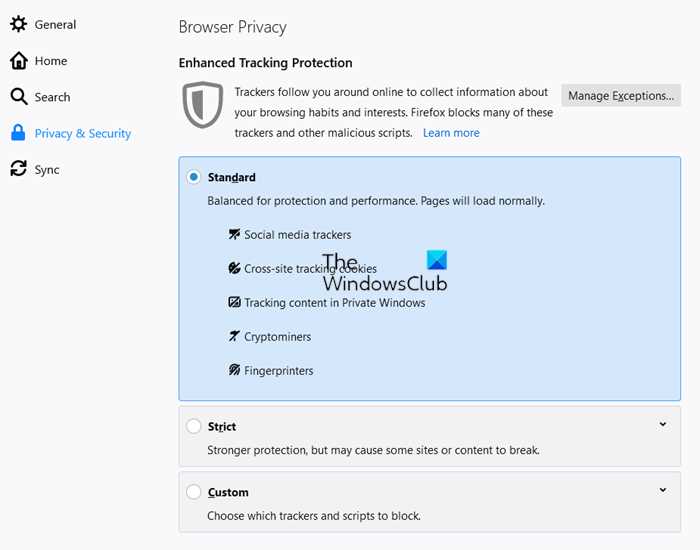The height and width of the screenshot is (550, 700).
Task: Select the Standard protection radio button
Action: [x=194, y=177]
